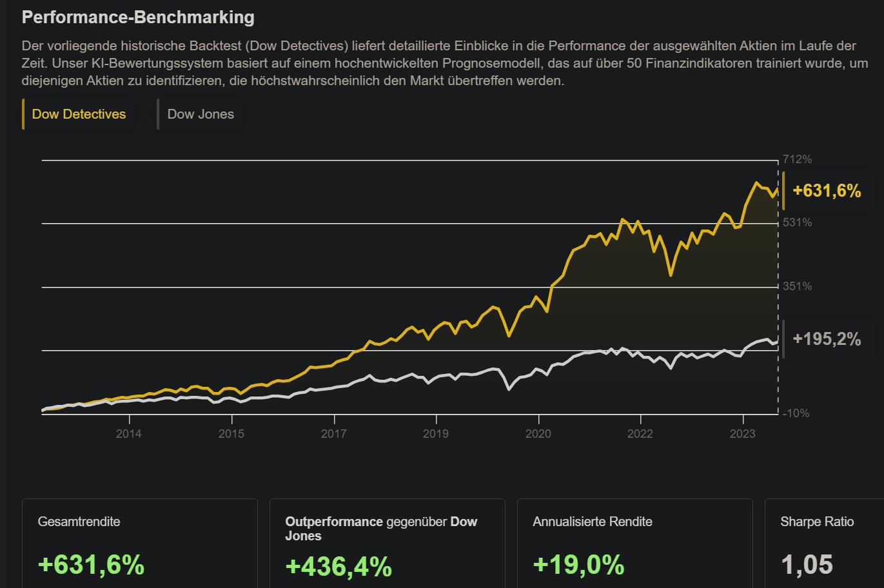The height and width of the screenshot is (588, 884).
Task: Click the Outperformance gegenüber Dow Jones title
Action: pyautogui.click(x=381, y=529)
